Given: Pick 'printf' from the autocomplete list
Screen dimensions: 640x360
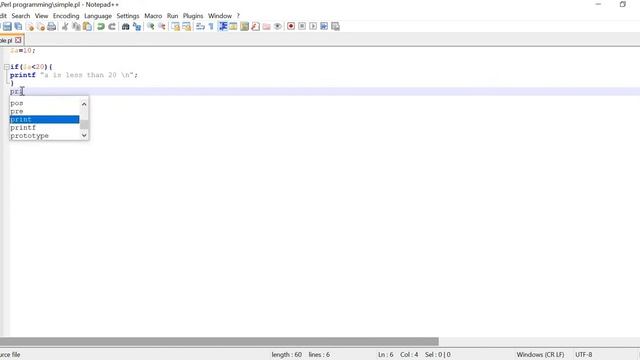Looking at the screenshot, I should 44,128.
